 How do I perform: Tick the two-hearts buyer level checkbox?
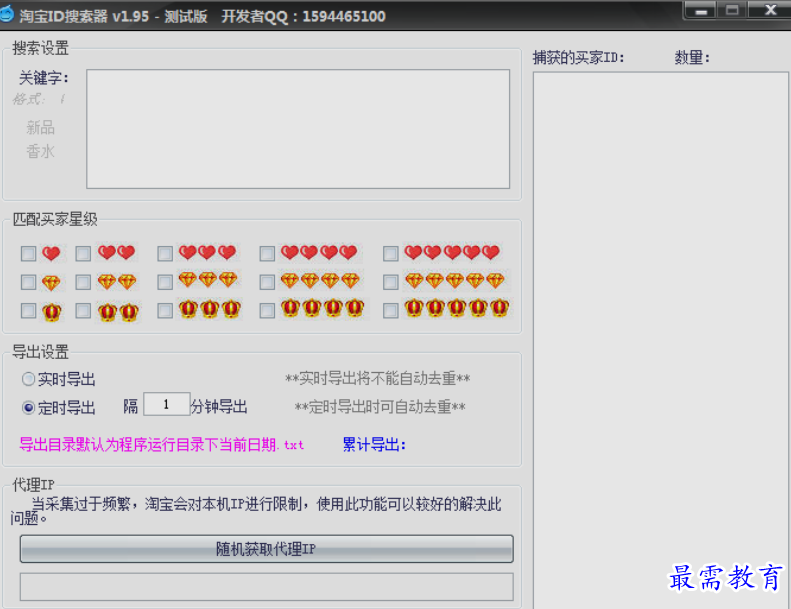[x=83, y=253]
